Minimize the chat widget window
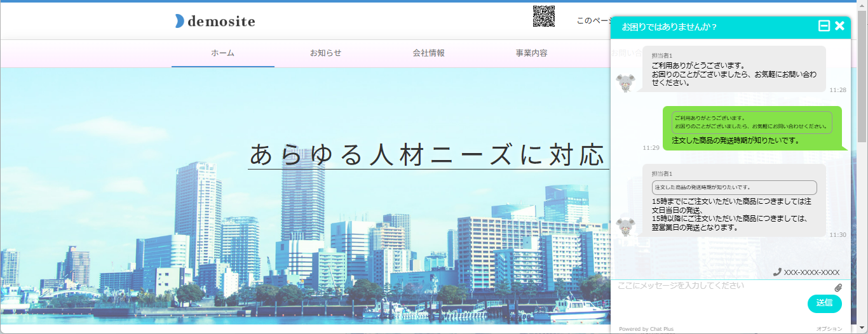This screenshot has width=868, height=334. [824, 26]
